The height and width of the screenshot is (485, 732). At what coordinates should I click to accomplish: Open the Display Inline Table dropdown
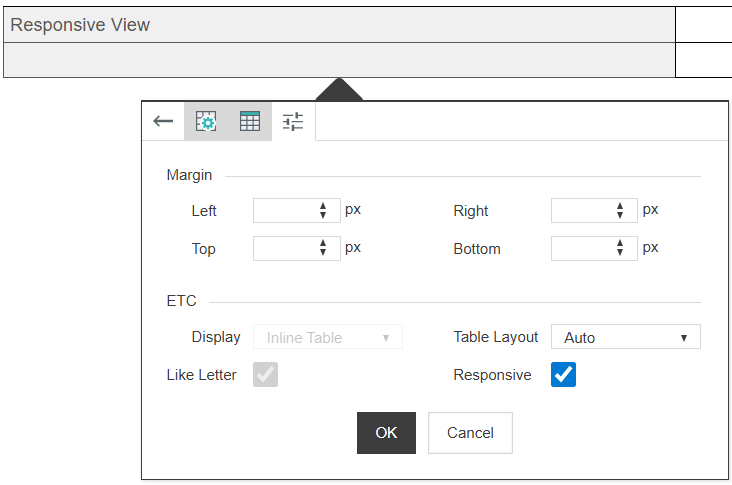[x=328, y=337]
